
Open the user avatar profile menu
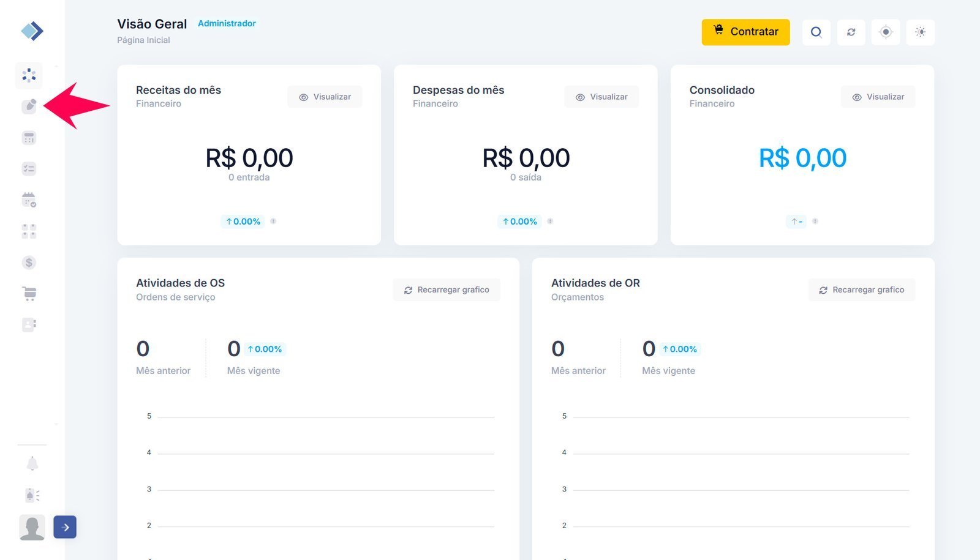pyautogui.click(x=32, y=527)
